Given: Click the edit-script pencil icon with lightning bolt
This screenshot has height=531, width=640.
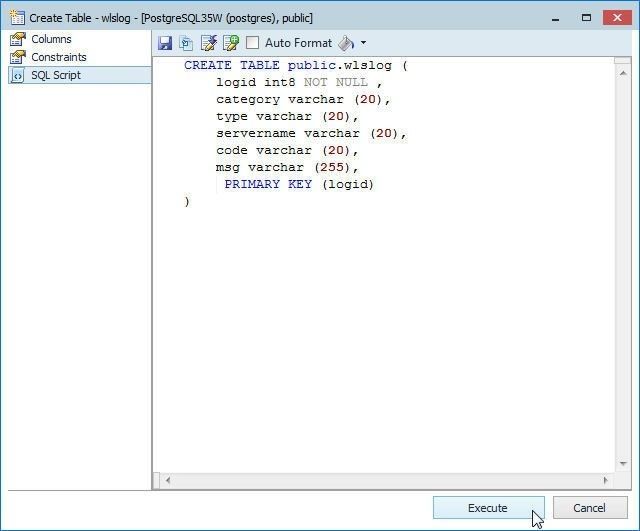Looking at the screenshot, I should click(x=209, y=43).
